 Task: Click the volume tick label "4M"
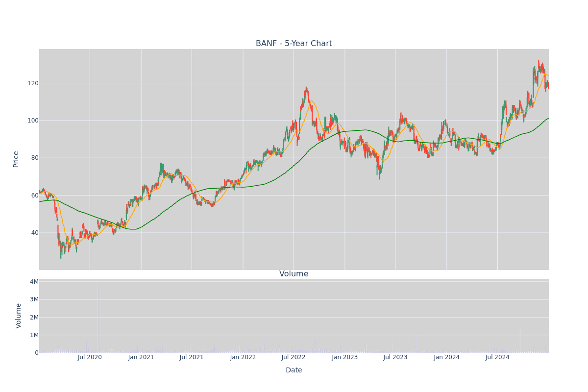[x=34, y=282]
